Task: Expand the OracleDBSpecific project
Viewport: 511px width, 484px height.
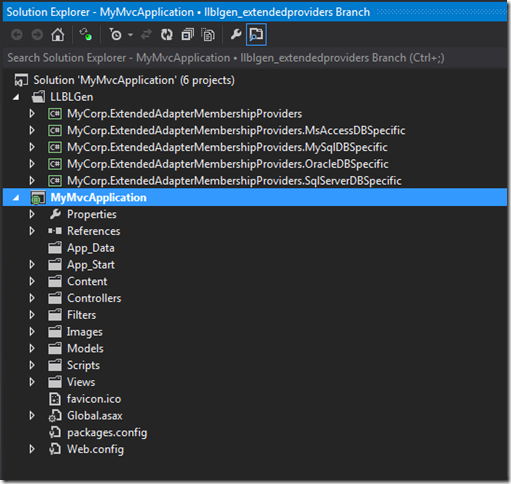Action: click(32, 164)
